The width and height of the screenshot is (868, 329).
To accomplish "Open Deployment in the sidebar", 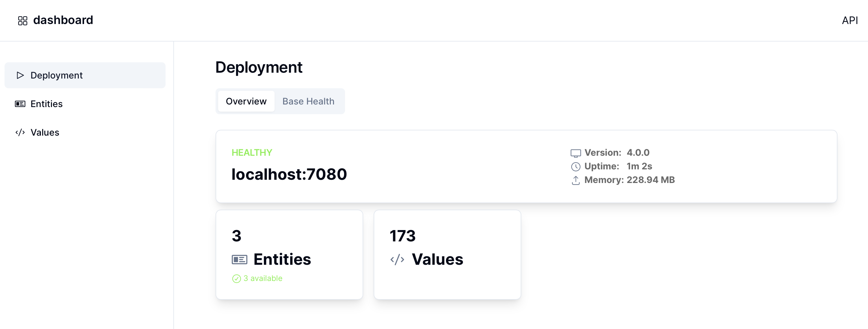I will tap(56, 75).
